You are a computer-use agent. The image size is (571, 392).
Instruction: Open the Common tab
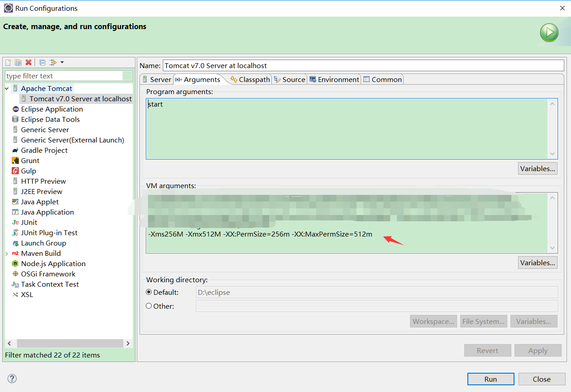[383, 79]
